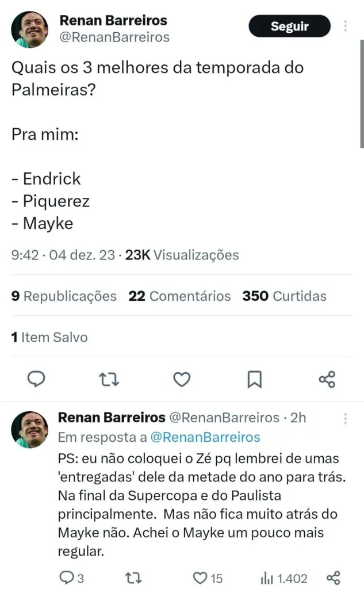Viewport: 364px width, 589px height.
Task: Click the reply tweet profile picture
Action: [x=29, y=429]
